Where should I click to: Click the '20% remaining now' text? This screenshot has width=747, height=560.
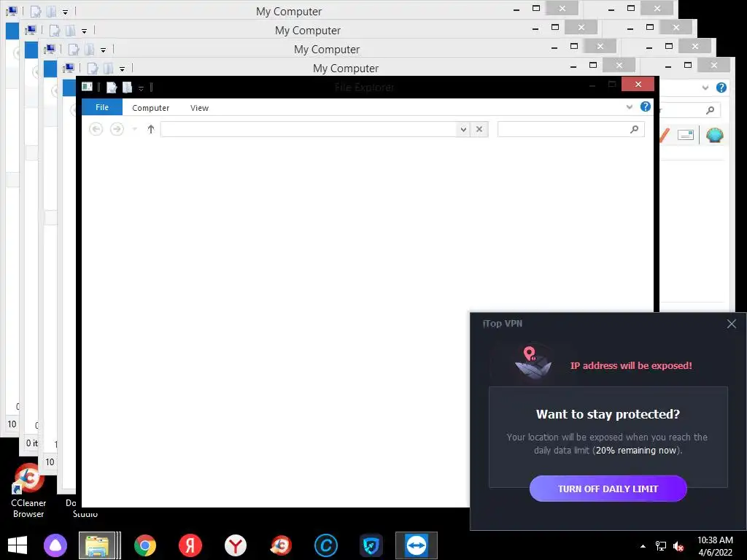[636, 451]
